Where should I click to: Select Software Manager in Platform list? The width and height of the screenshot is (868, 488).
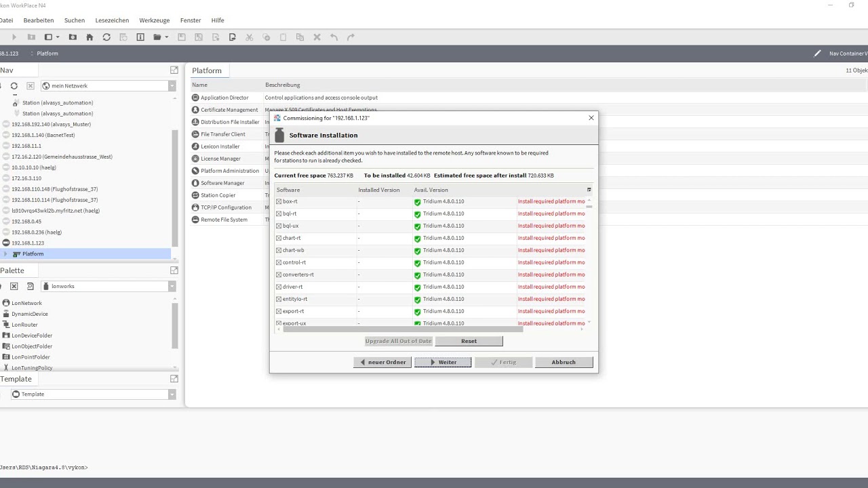point(222,183)
